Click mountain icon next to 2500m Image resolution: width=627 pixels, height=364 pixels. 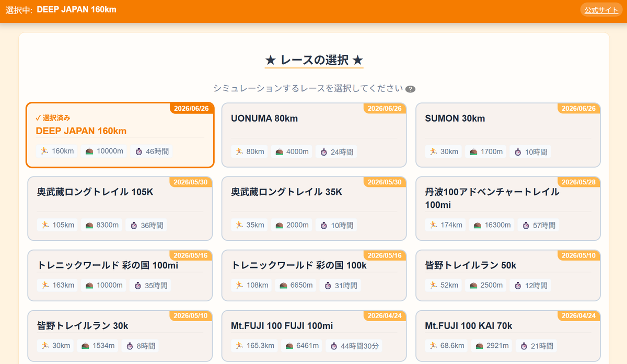pyautogui.click(x=473, y=285)
